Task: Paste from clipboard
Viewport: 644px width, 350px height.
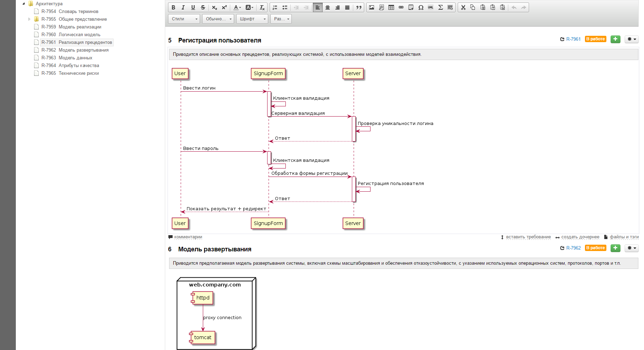Action: (x=483, y=7)
